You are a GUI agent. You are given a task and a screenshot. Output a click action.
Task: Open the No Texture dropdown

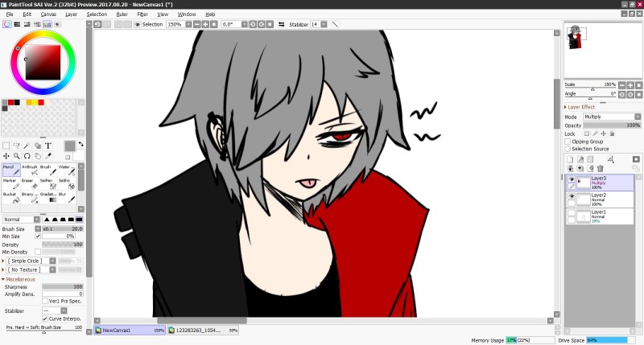[x=31, y=270]
